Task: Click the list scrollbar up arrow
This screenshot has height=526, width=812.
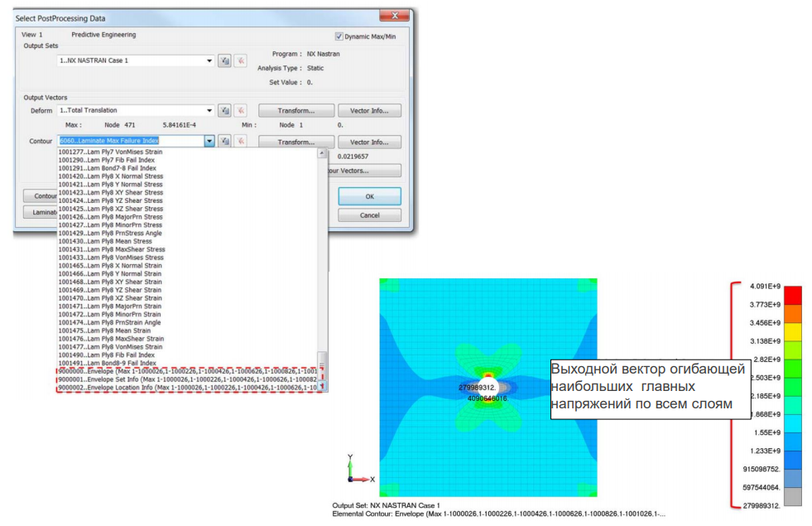Action: pos(322,153)
